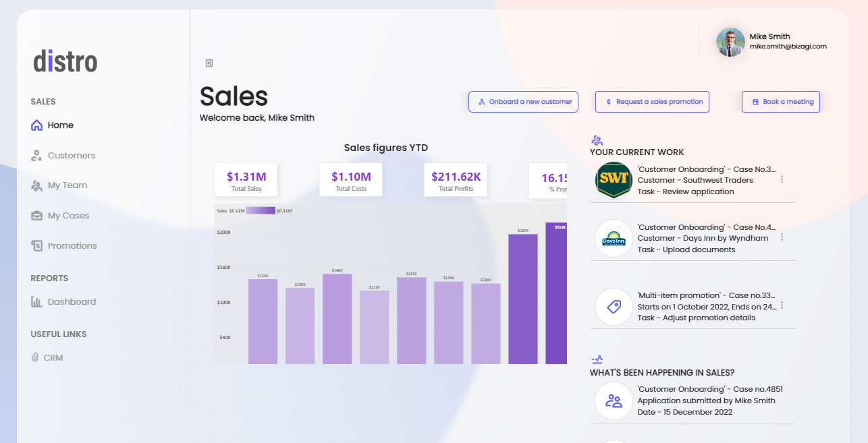Click Onboard a new customer button

click(523, 102)
